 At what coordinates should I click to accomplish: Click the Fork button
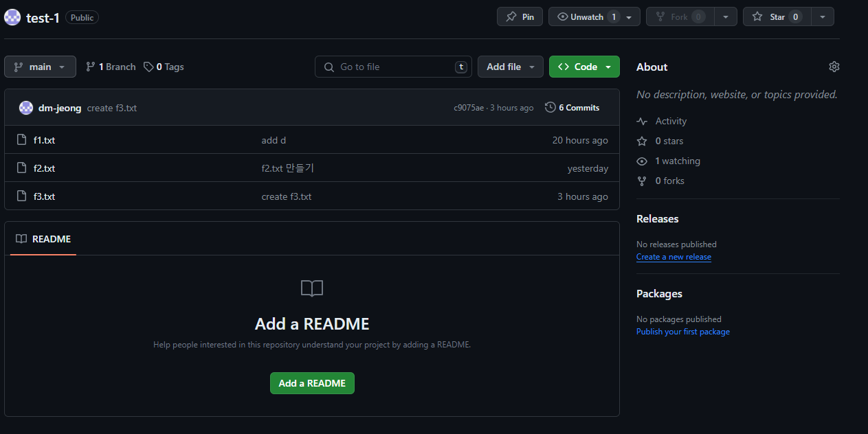(680, 16)
